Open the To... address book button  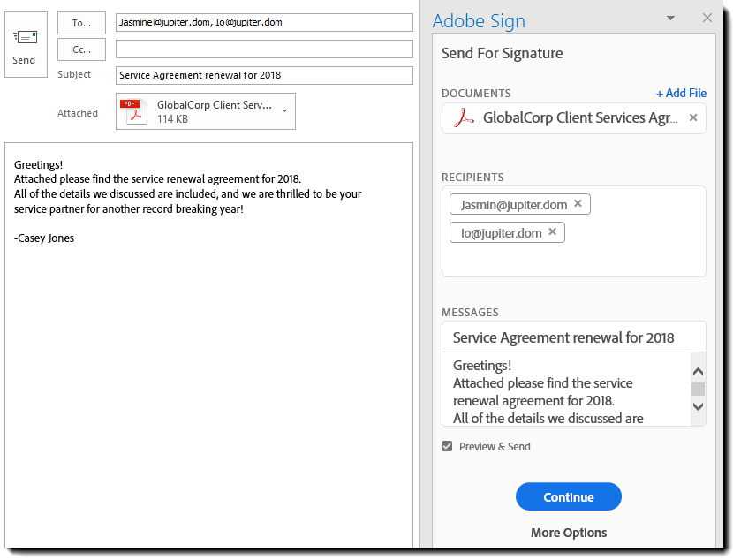(x=81, y=23)
